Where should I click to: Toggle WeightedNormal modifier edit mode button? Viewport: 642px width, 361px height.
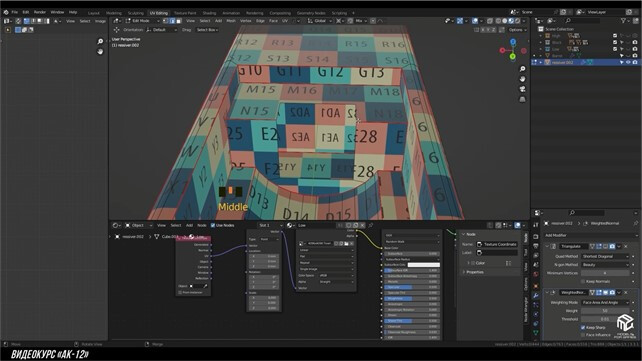point(599,293)
